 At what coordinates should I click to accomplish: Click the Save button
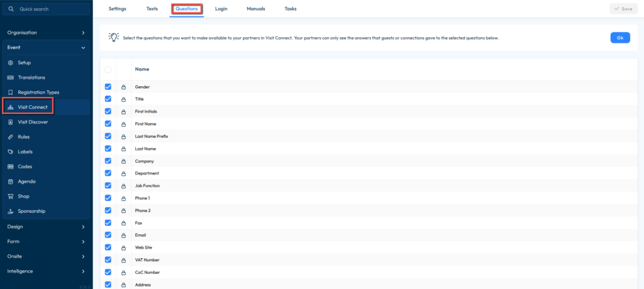click(x=623, y=9)
